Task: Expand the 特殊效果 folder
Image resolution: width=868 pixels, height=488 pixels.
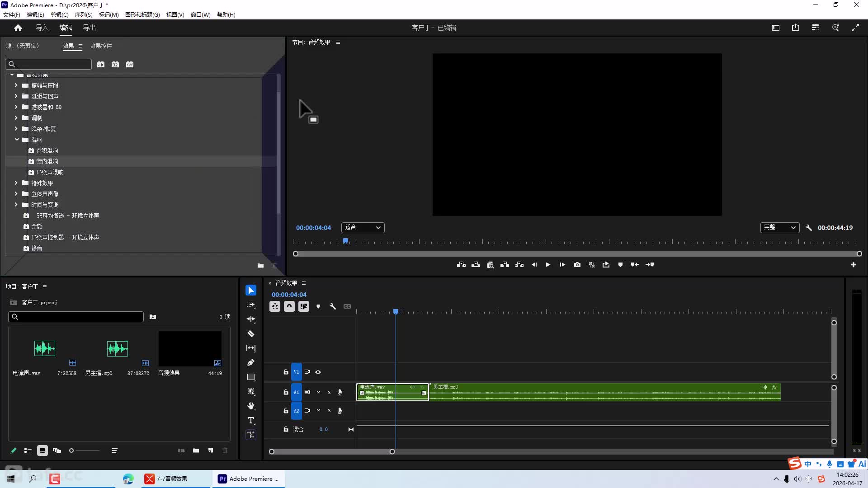Action: pyautogui.click(x=16, y=183)
